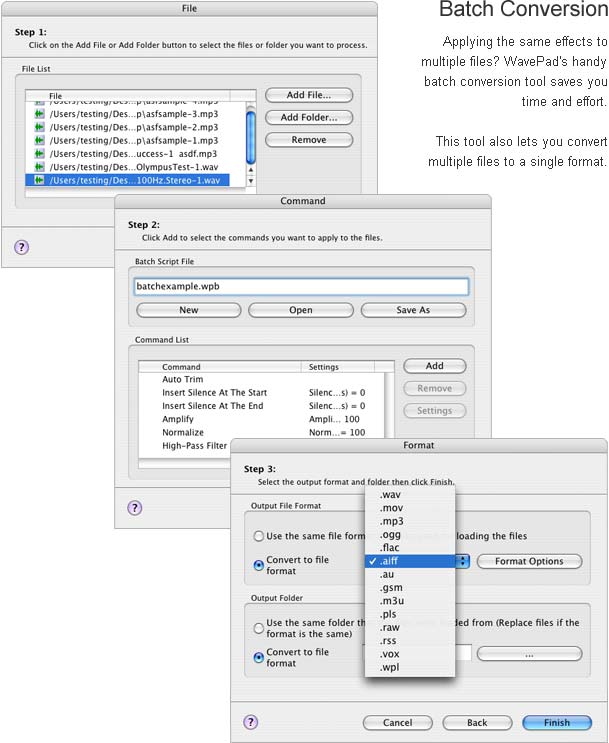Go Back to previous step
The width and height of the screenshot is (609, 743).
coord(477,723)
